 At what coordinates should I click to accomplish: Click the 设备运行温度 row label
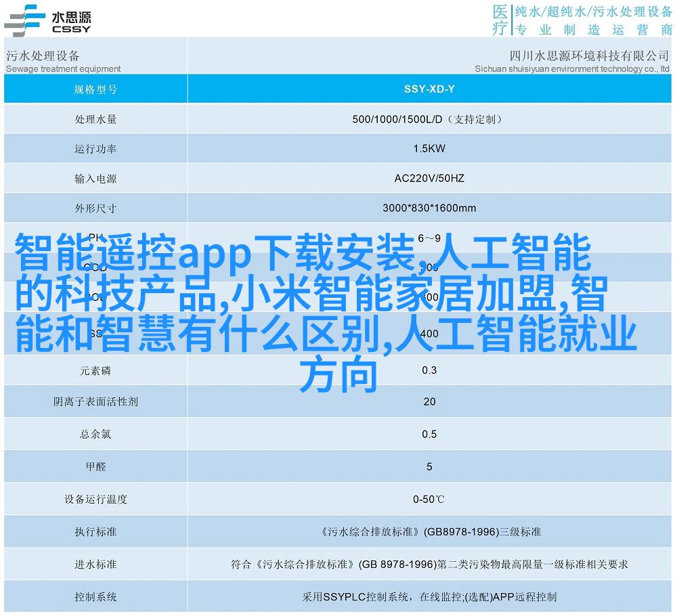pyautogui.click(x=95, y=500)
